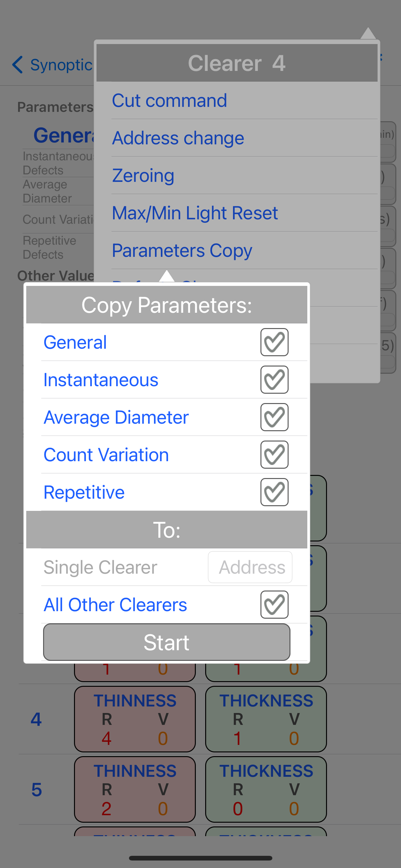Uncheck the Instantaneous parameters checkbox
401x868 pixels.
tap(274, 379)
